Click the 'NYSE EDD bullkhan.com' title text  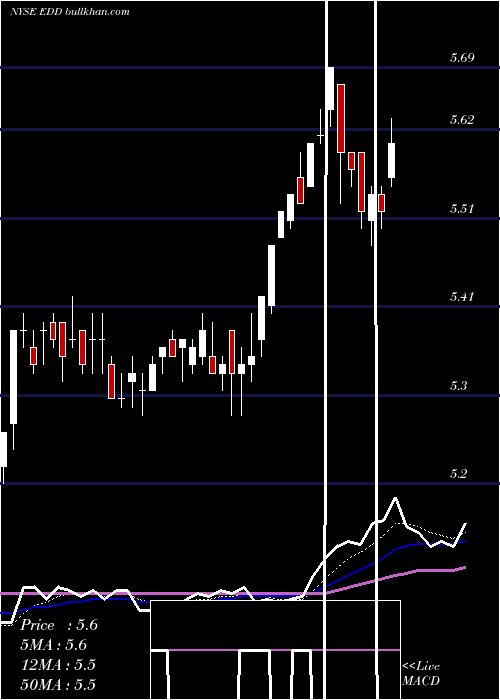(x=70, y=11)
